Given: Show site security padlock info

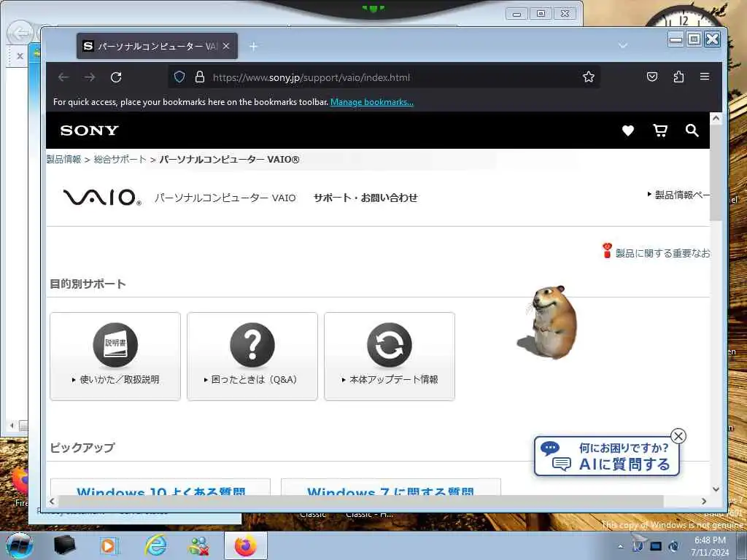Looking at the screenshot, I should coord(200,77).
